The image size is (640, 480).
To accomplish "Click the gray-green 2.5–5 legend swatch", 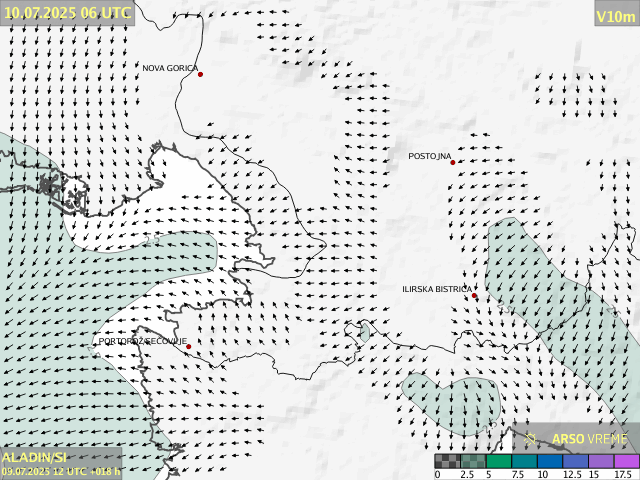I will (473, 461).
